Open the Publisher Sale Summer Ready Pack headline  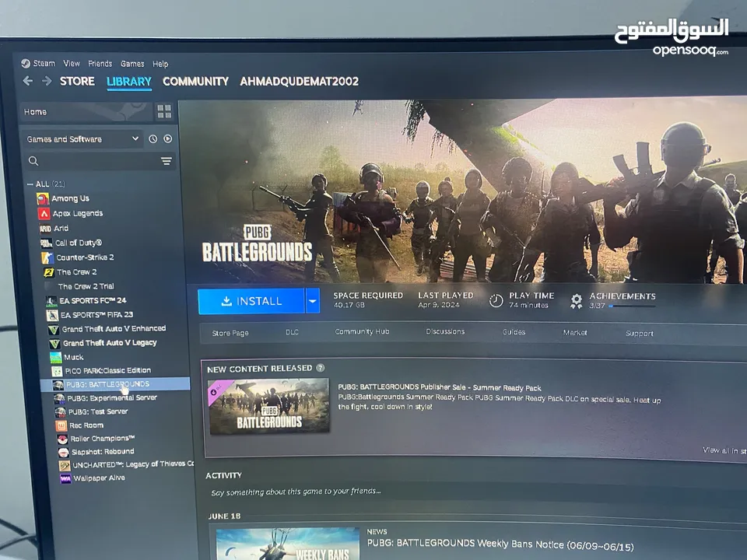coord(439,387)
